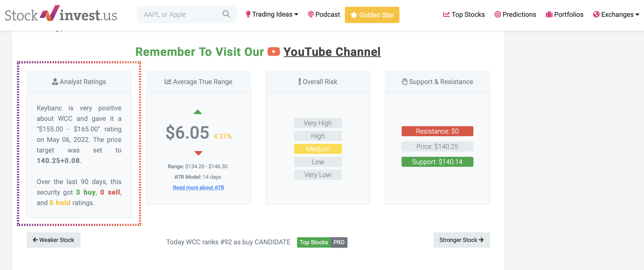Click the ATR Model: 14 days text
644x270 pixels.
pyautogui.click(x=198, y=177)
